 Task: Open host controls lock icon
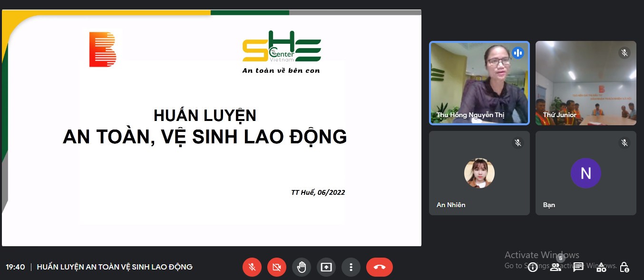pyautogui.click(x=624, y=267)
